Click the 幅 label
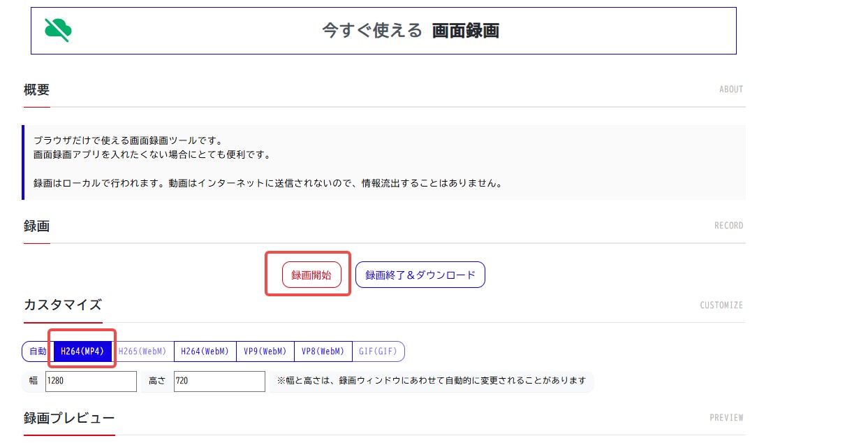Image resolution: width=868 pixels, height=443 pixels. [34, 382]
